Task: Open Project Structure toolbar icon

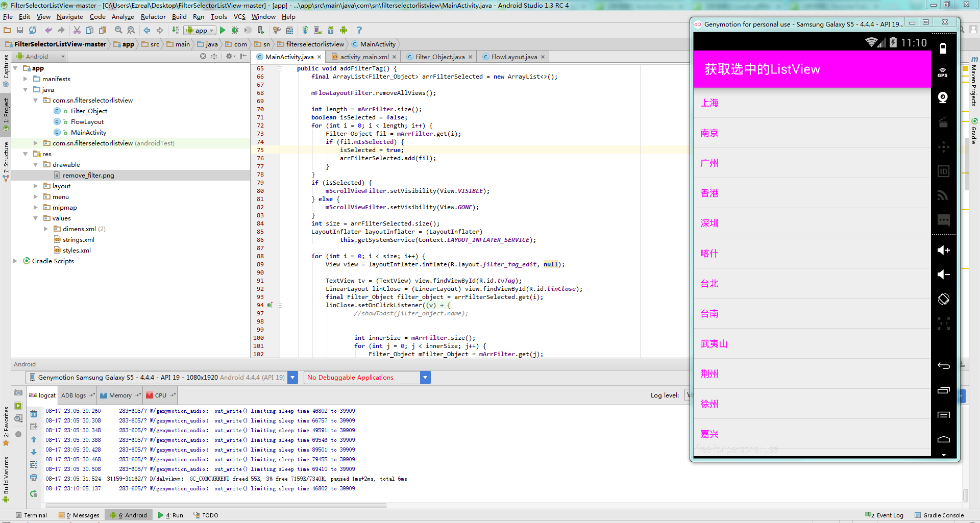Action: [x=290, y=30]
